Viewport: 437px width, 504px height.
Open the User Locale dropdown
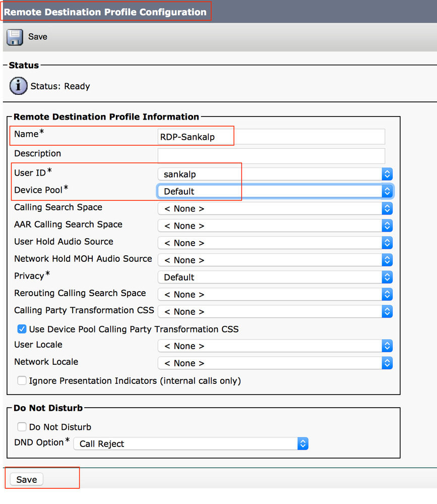275,346
